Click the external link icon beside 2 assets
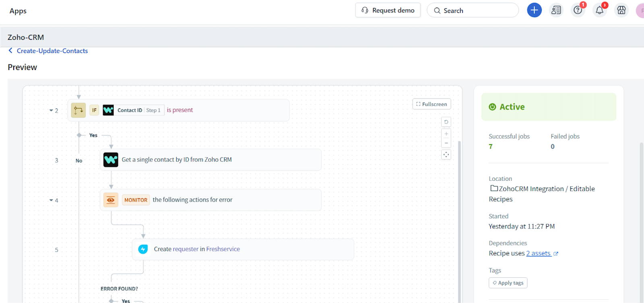The height and width of the screenshot is (303, 644). click(x=556, y=254)
